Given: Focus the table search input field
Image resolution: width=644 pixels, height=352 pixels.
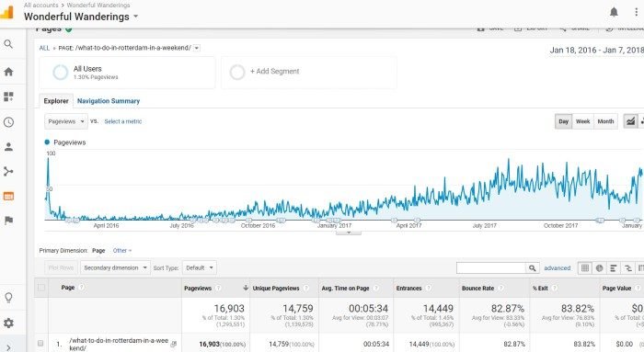Looking at the screenshot, I should pyautogui.click(x=491, y=267).
